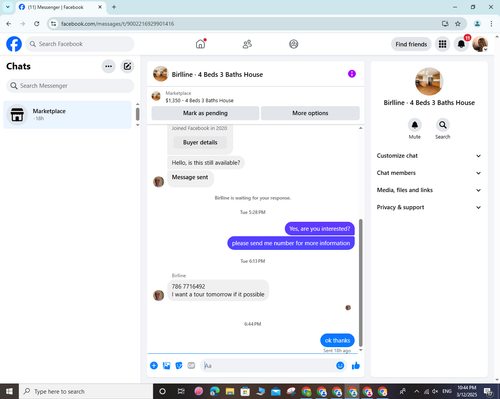The width and height of the screenshot is (500, 399).
Task: Click 'Hello, is this still available?' message
Action: pos(206,163)
